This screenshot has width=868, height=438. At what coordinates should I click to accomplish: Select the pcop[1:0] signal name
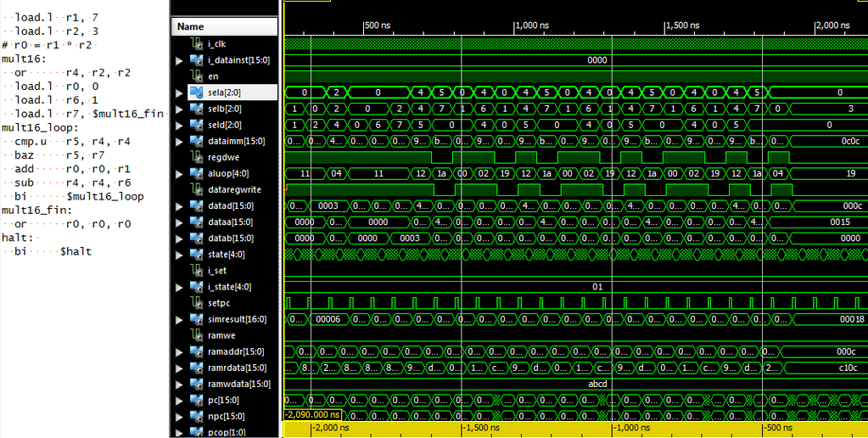(227, 432)
